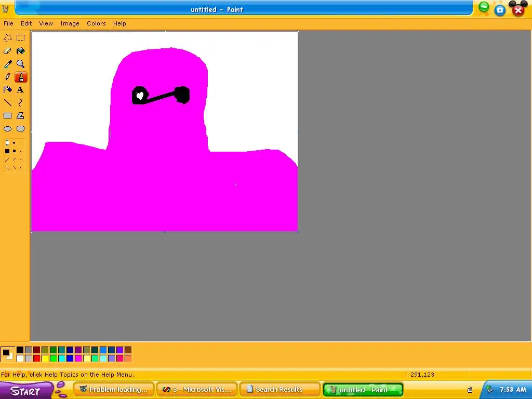Image resolution: width=532 pixels, height=399 pixels.
Task: Click the 7:53 AM clock
Action: point(513,390)
